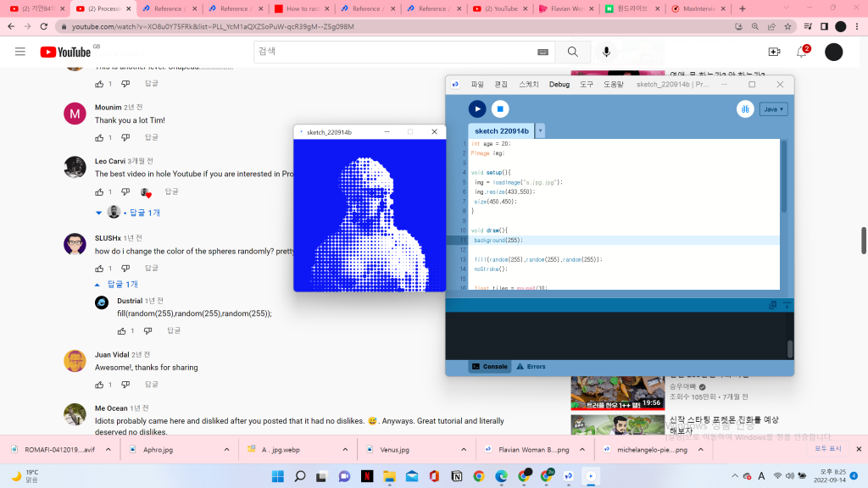
Task: Focus the YouTube 검색 search field
Action: pyautogui.click(x=393, y=52)
